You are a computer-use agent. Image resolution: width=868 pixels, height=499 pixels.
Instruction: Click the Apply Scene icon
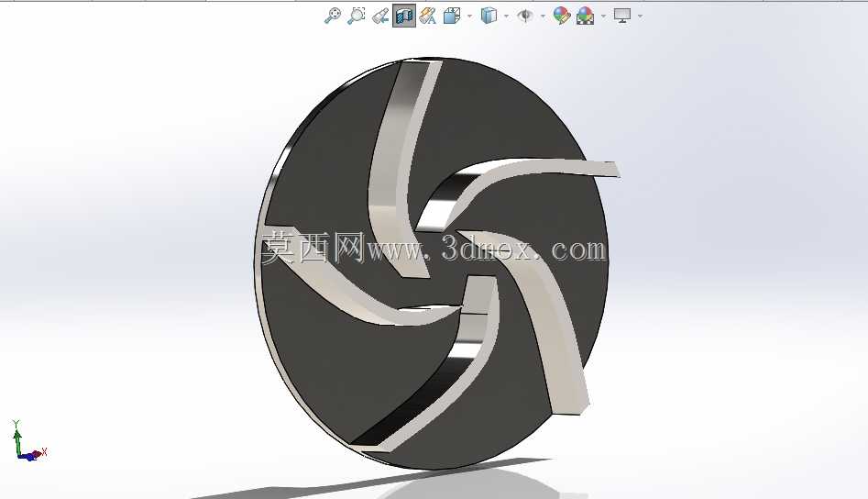coord(585,16)
